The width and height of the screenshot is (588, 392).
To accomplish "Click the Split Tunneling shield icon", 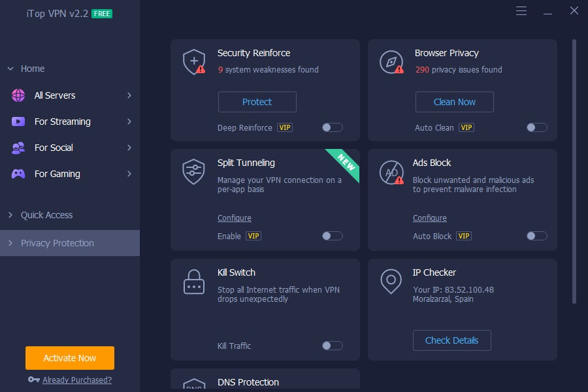I will [x=193, y=172].
